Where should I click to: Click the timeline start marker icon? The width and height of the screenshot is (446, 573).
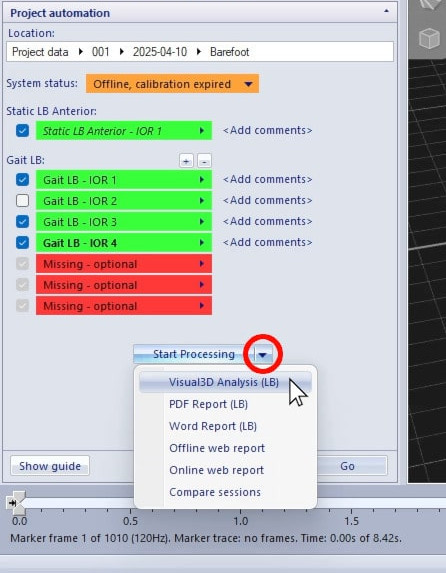[x=12, y=503]
